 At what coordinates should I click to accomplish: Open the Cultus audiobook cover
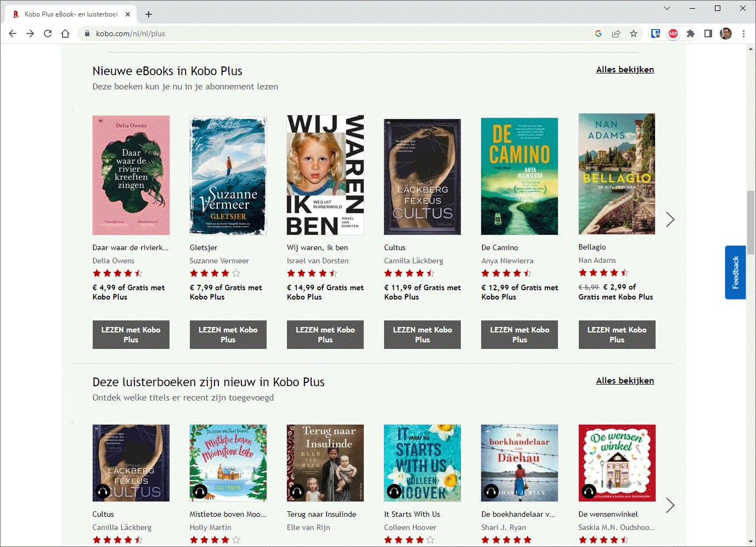tap(131, 463)
